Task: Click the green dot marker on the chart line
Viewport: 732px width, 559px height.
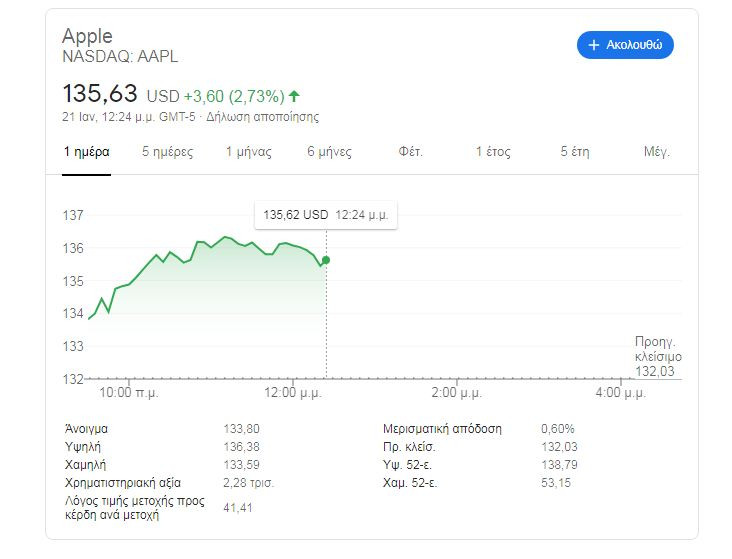Action: 326,260
